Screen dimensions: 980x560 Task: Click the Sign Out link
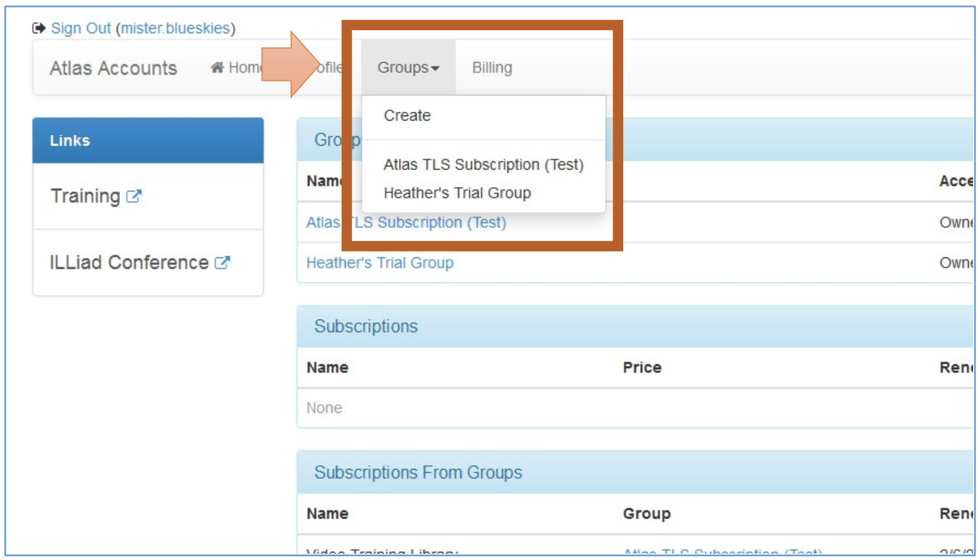click(x=80, y=28)
